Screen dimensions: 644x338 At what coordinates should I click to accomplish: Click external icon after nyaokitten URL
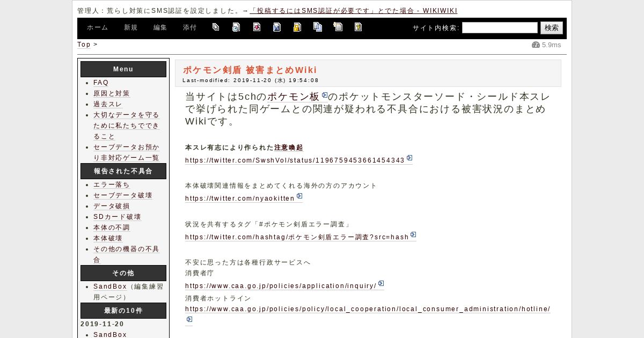(x=299, y=196)
